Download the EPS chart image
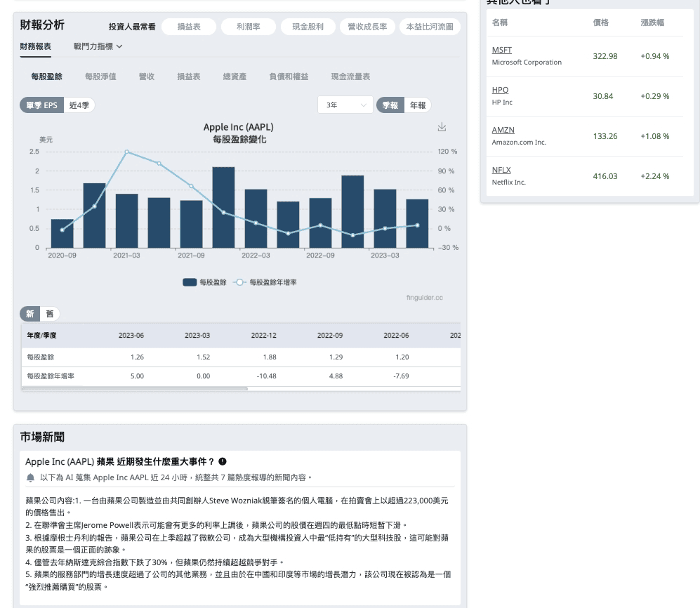The width and height of the screenshot is (700, 608). pyautogui.click(x=442, y=127)
